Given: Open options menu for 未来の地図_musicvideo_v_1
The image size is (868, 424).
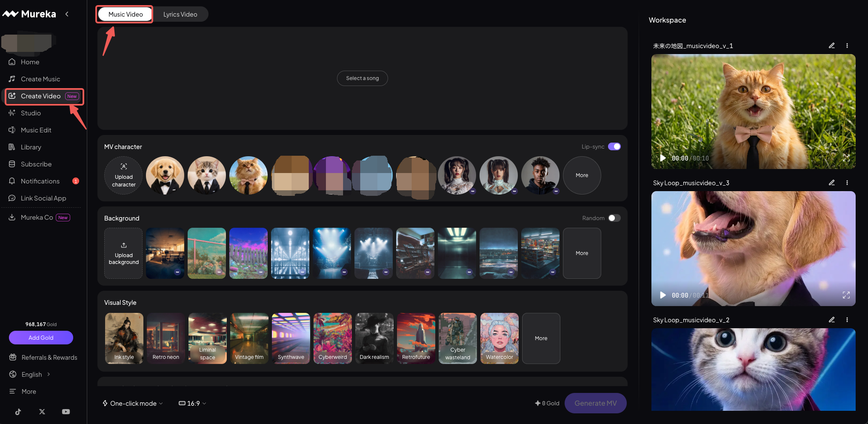Looking at the screenshot, I should (x=847, y=46).
